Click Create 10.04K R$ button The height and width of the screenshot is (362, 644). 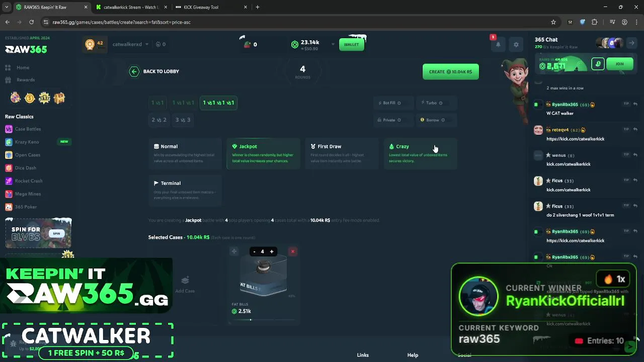pos(450,71)
